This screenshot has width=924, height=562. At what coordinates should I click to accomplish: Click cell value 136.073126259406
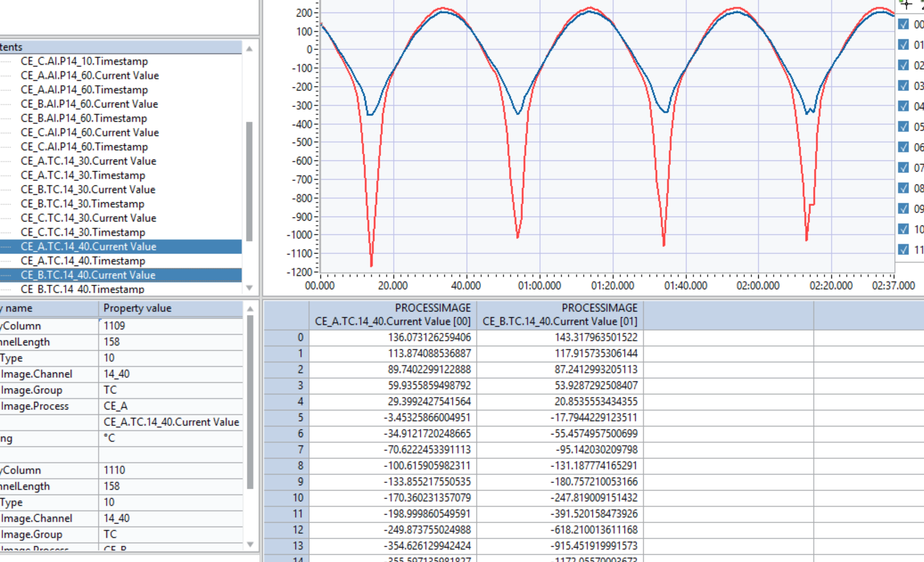429,337
